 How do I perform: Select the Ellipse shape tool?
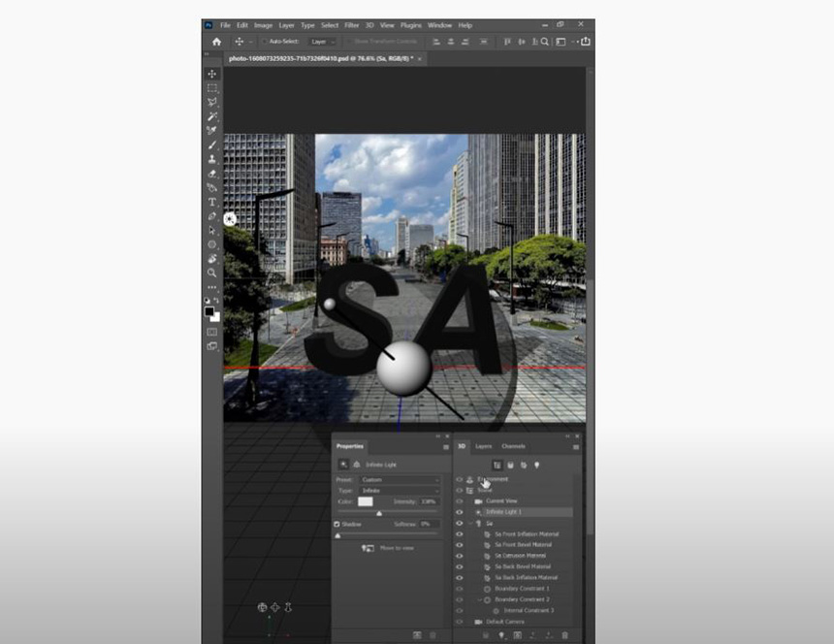pos(212,244)
